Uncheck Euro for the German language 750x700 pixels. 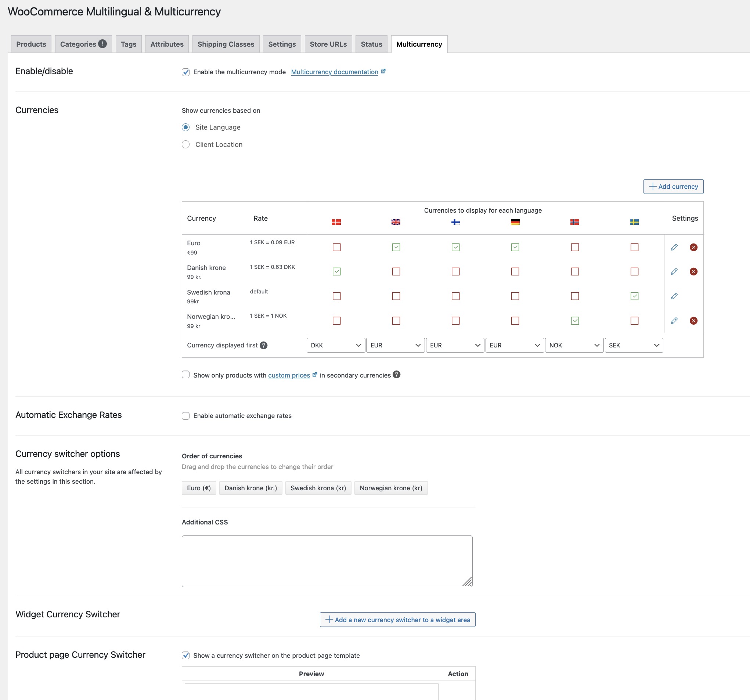[515, 247]
